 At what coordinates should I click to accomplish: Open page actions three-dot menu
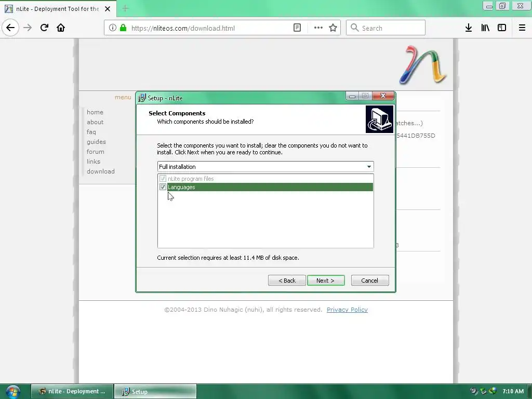point(318,28)
